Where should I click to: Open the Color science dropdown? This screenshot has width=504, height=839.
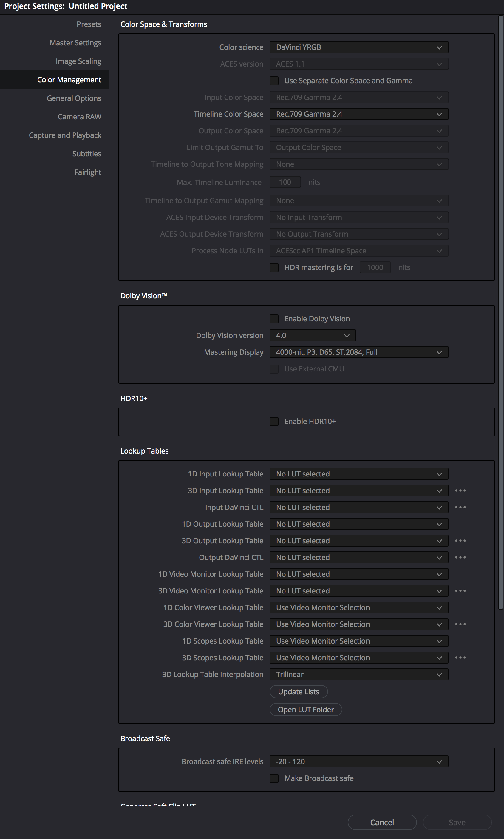coord(359,47)
